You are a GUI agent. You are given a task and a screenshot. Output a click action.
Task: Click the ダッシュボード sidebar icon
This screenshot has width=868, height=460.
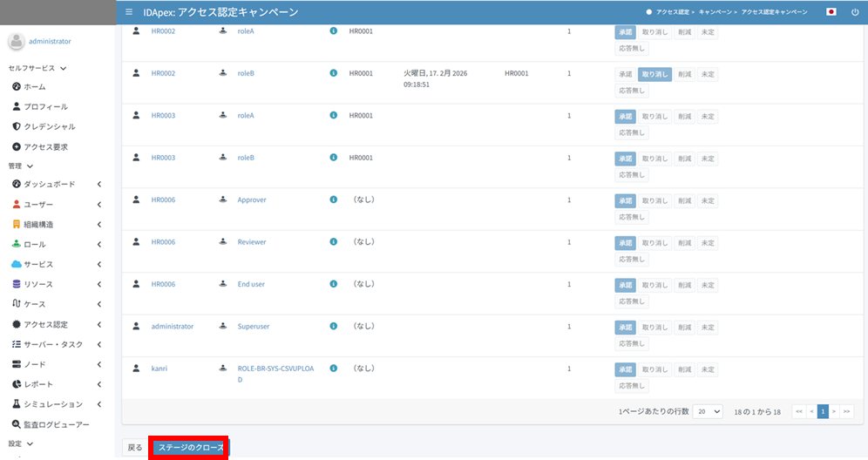[x=17, y=184]
